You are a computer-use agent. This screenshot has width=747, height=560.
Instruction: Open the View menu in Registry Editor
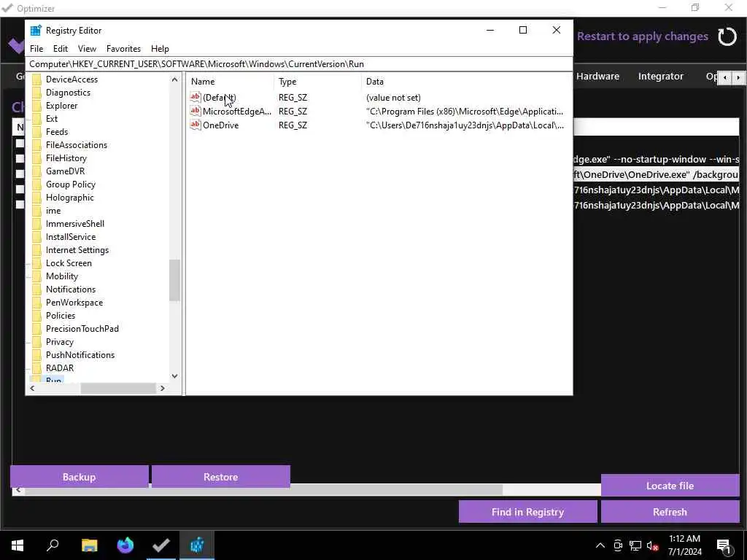[x=88, y=49]
